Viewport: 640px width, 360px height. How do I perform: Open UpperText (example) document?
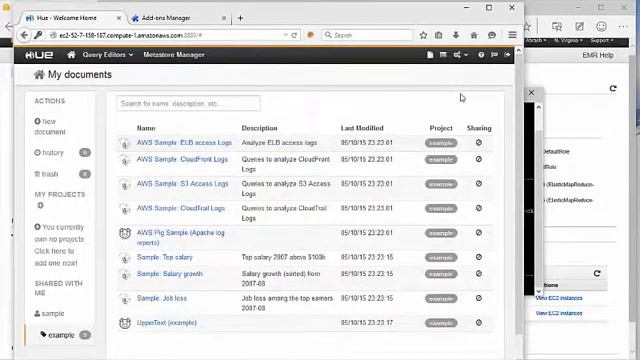[x=167, y=323]
